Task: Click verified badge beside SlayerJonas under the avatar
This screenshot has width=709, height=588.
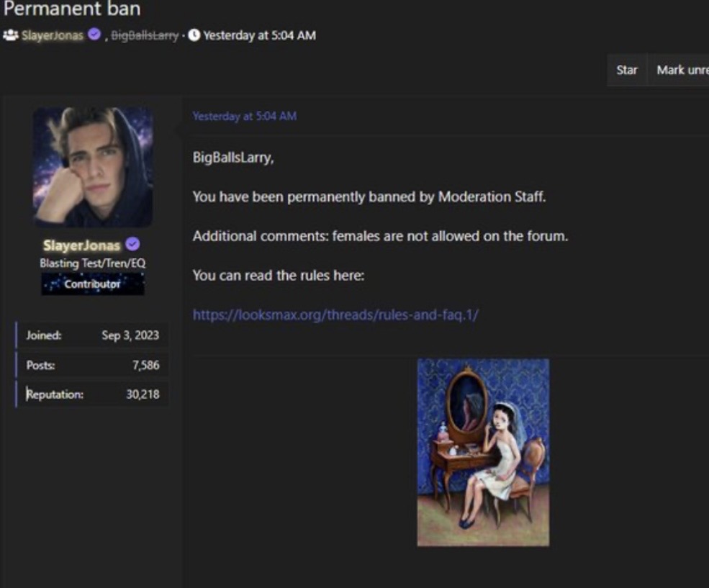Action: click(132, 245)
